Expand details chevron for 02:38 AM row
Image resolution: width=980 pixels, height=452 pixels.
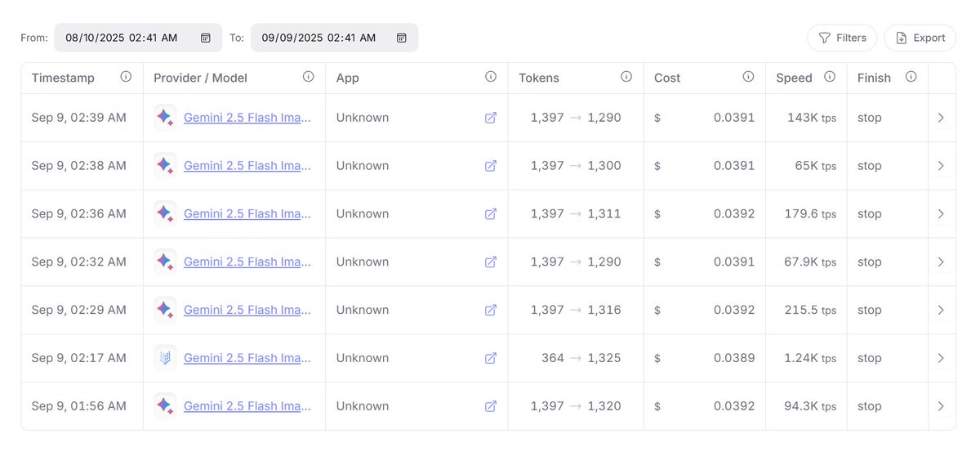[941, 166]
